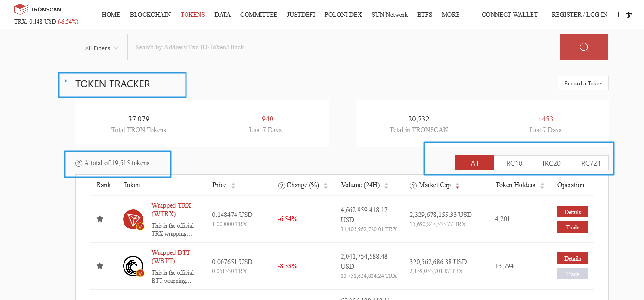Click +453 Last 7 Days value
This screenshot has width=644, height=300.
(x=545, y=119)
